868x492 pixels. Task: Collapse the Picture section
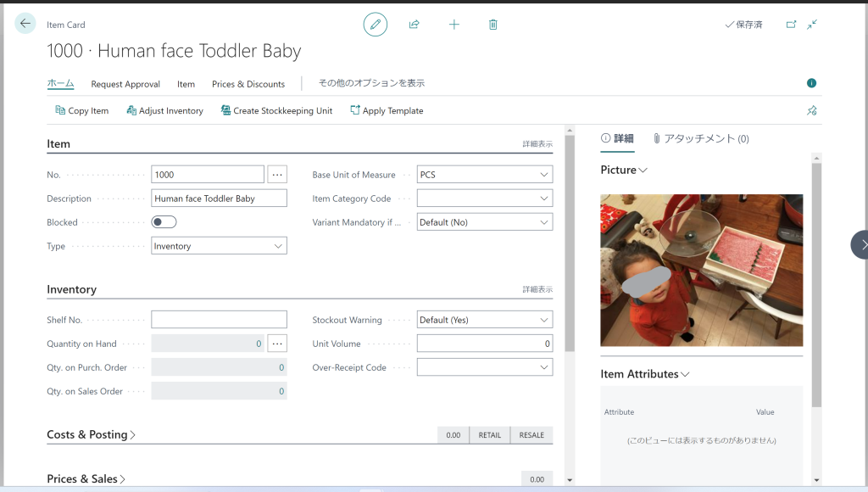click(x=624, y=171)
